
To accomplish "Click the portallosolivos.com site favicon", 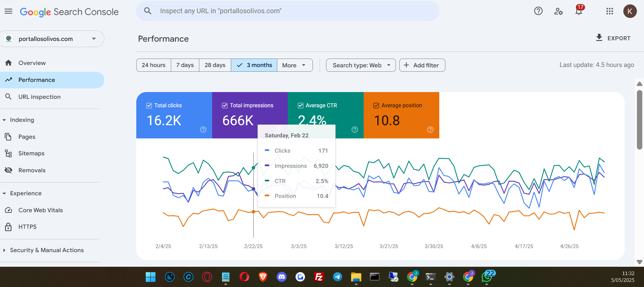I will (9, 39).
